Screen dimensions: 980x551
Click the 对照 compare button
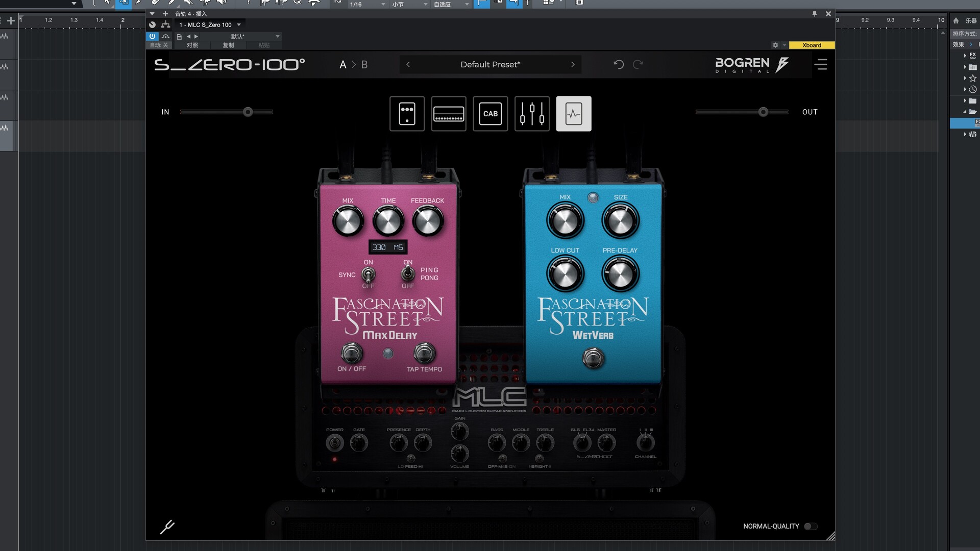(192, 45)
